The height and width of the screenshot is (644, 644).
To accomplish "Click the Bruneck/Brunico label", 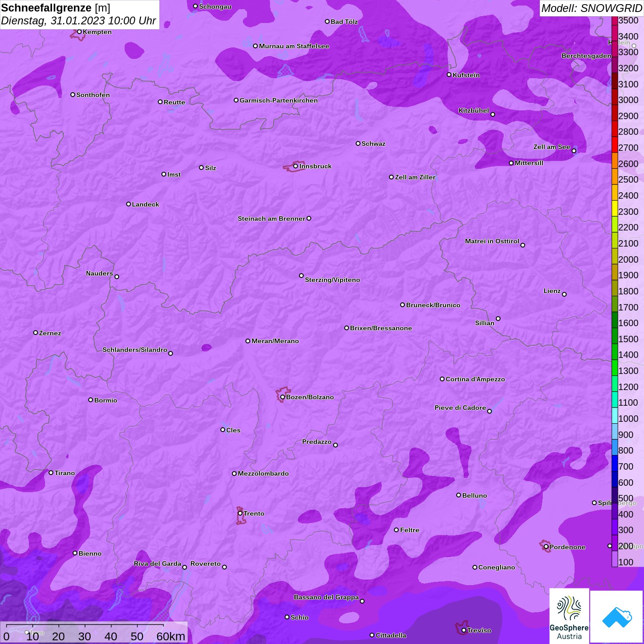I will (433, 305).
